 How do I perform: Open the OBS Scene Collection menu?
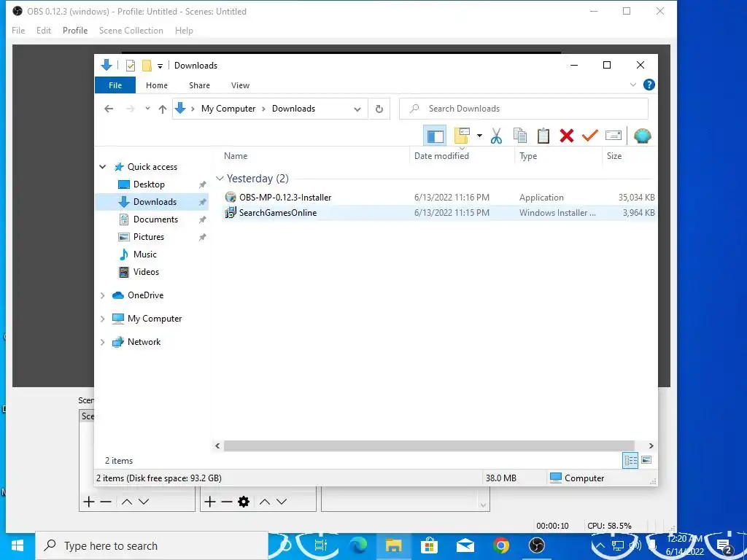pos(131,31)
